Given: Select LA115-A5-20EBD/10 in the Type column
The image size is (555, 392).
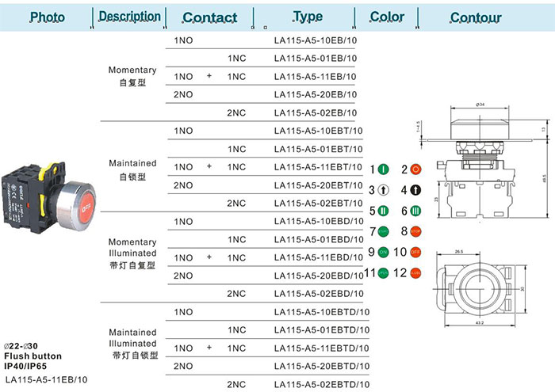Looking at the screenshot, I should [x=317, y=276].
